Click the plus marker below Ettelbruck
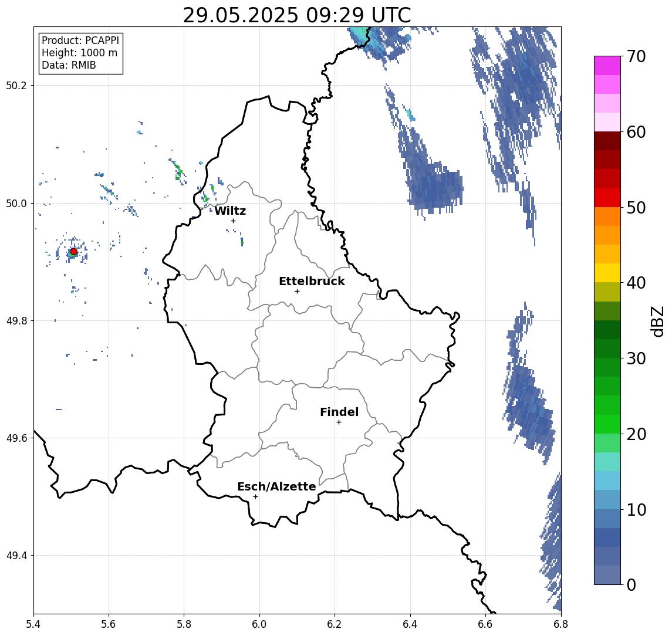Viewport: 672px width, 636px height. click(x=297, y=292)
